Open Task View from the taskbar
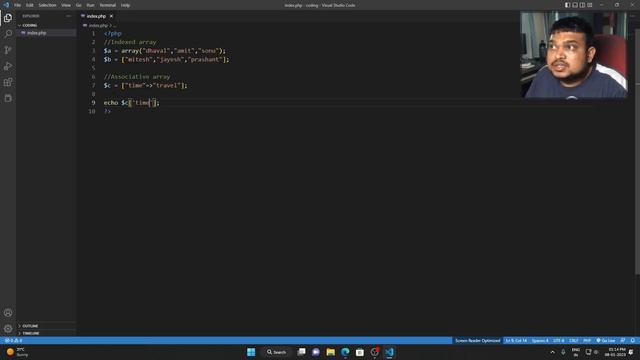Screen dimensions: 640x360 tap(301, 352)
